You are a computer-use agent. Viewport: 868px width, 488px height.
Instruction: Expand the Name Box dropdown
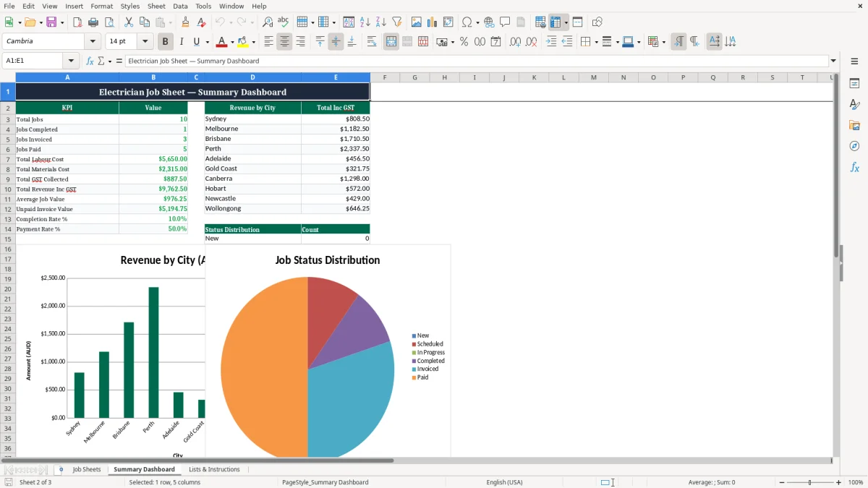pos(71,61)
